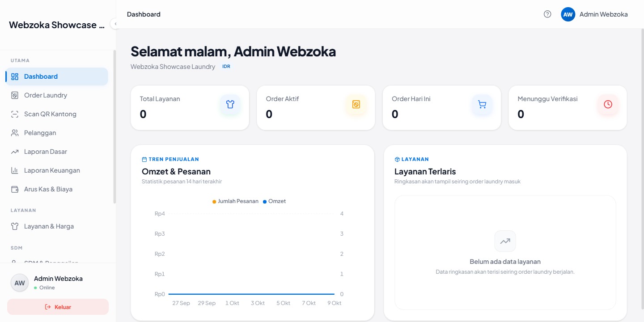Click the washer icon on Order Aktif card
This screenshot has height=322, width=644.
pyautogui.click(x=356, y=105)
